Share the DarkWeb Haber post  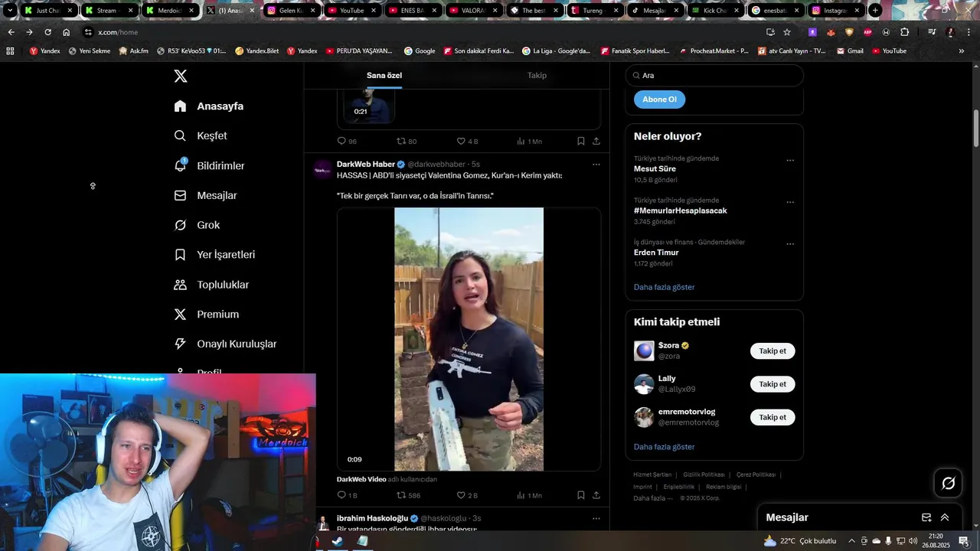596,495
